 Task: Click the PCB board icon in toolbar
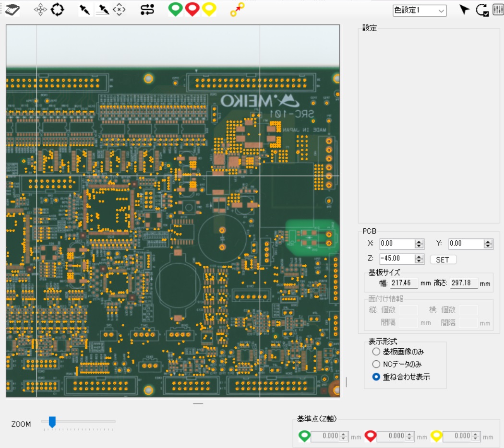pos(12,10)
